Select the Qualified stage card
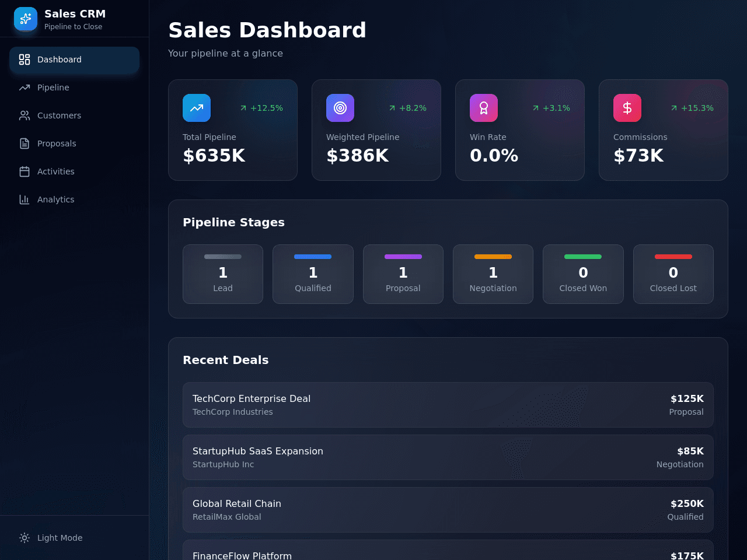Screen dimensions: 747x560 313,274
